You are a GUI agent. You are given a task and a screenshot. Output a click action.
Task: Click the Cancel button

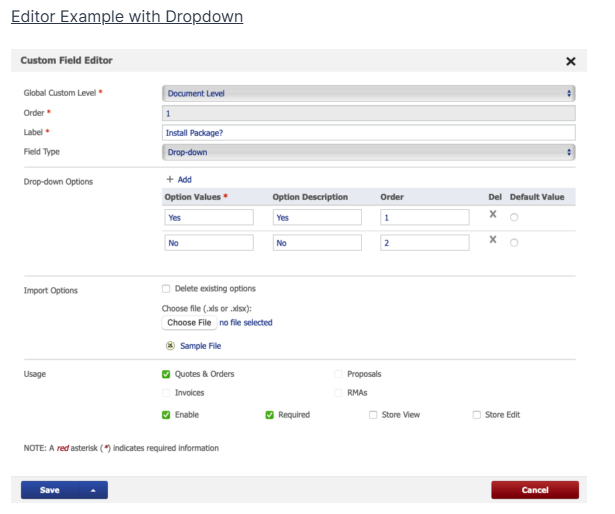pyautogui.click(x=534, y=490)
